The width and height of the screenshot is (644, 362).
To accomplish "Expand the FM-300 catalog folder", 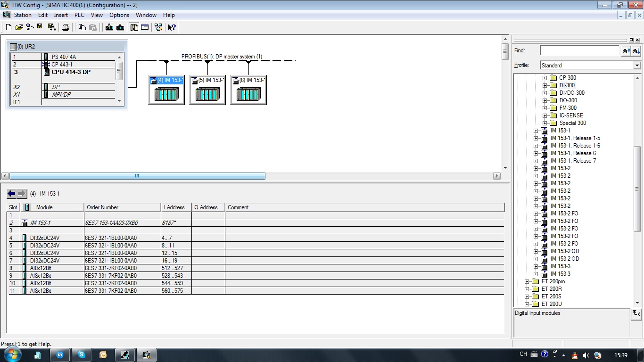I will point(545,108).
